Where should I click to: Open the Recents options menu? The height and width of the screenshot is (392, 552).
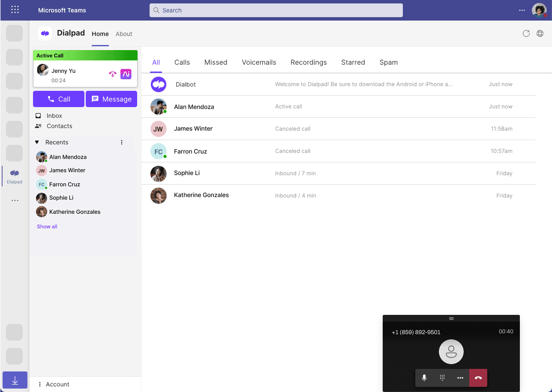(x=122, y=142)
